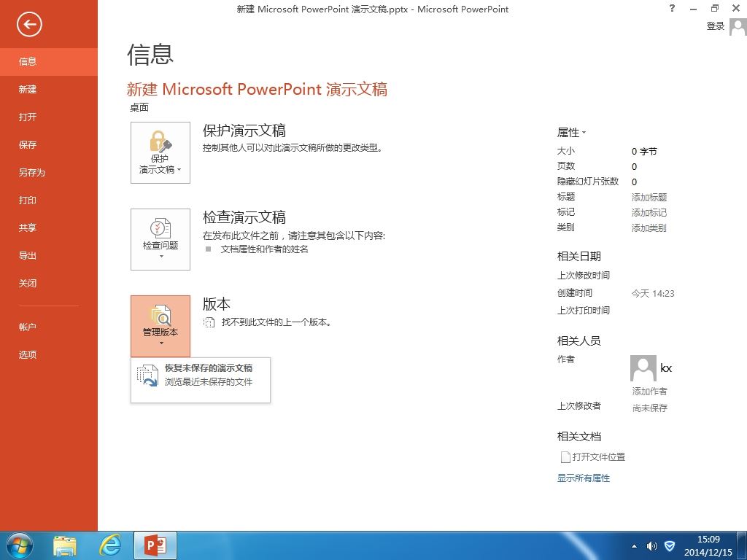Choose 另存为 in the sidebar
The image size is (747, 560).
point(49,172)
